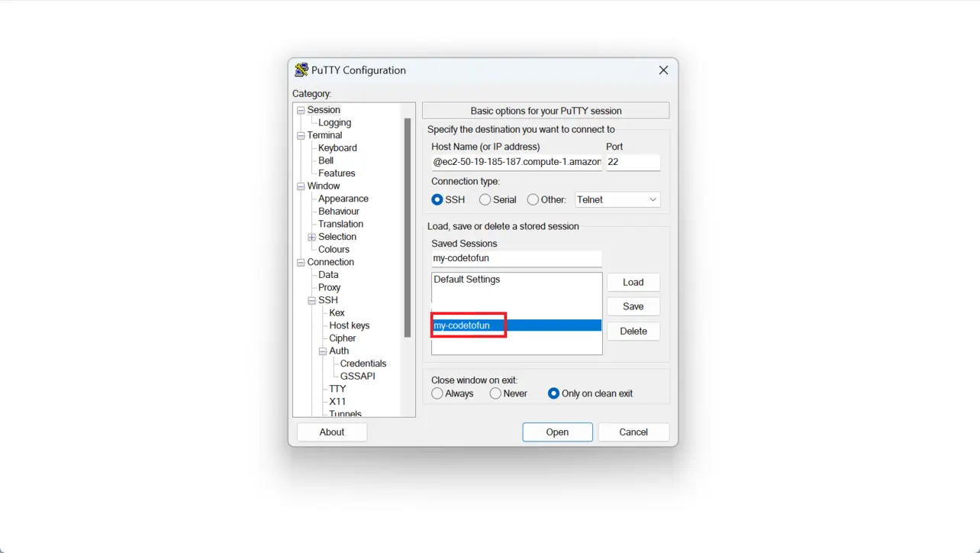Screen dimensions: 980x553
Task: Click the Cancel button
Action: point(633,432)
